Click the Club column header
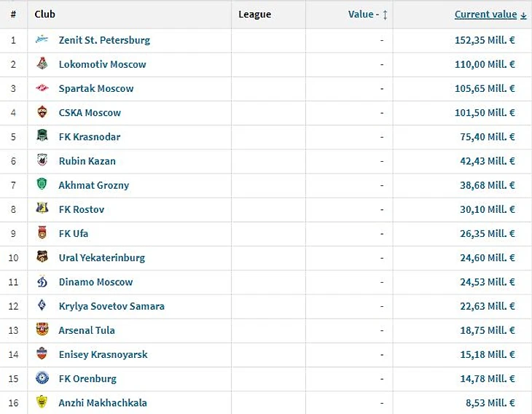 coord(45,15)
